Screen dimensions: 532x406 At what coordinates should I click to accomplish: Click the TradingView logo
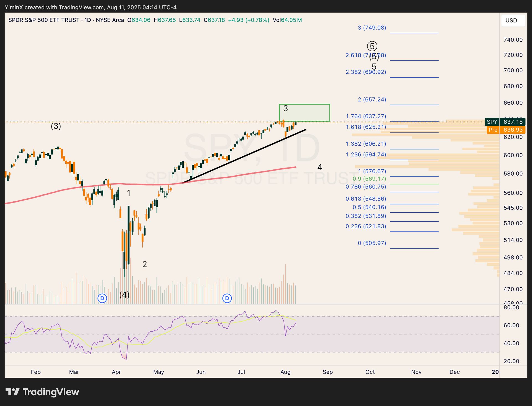point(42,392)
